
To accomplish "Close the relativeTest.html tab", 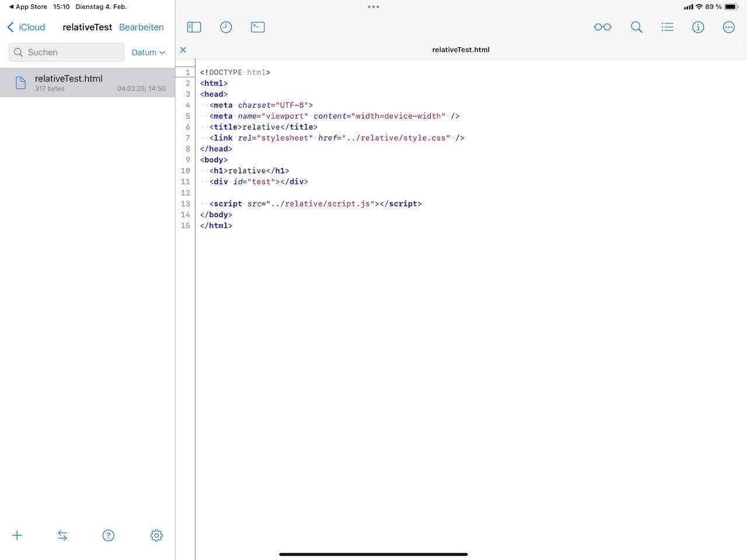I will (x=183, y=50).
